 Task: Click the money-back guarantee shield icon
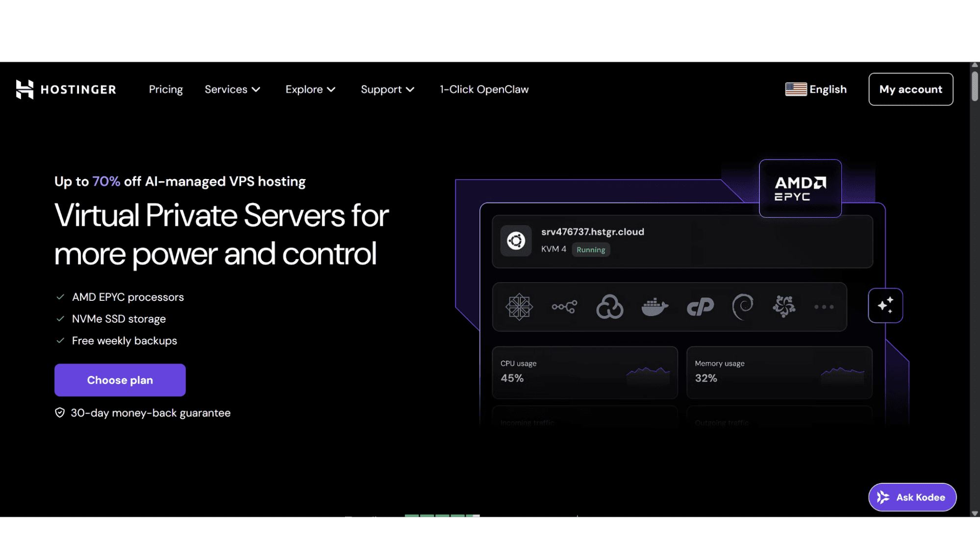pyautogui.click(x=60, y=413)
